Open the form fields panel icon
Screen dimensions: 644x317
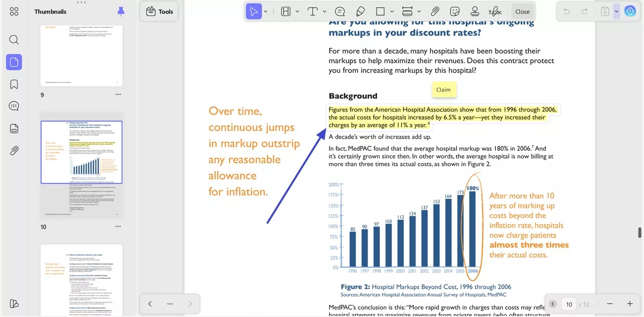click(14, 128)
